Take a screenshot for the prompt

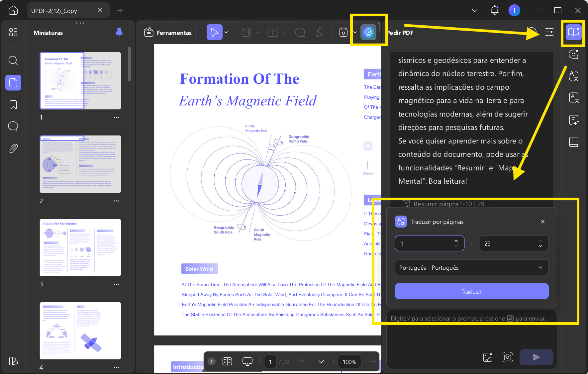[508, 357]
